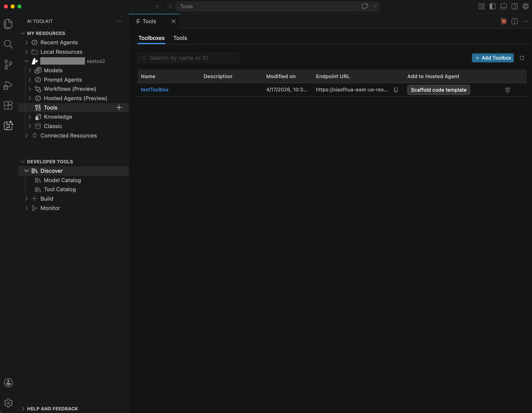The width and height of the screenshot is (532, 413).
Task: Select the Tools editor tab
Action: coord(149,21)
